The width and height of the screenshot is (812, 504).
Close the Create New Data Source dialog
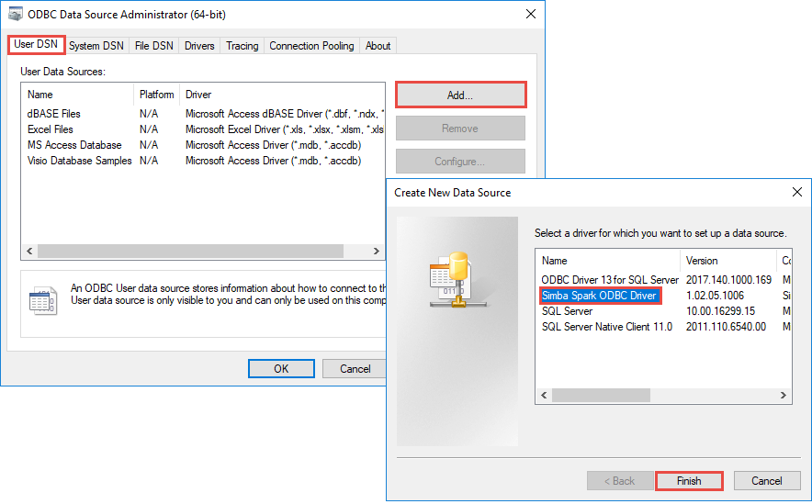(x=797, y=192)
